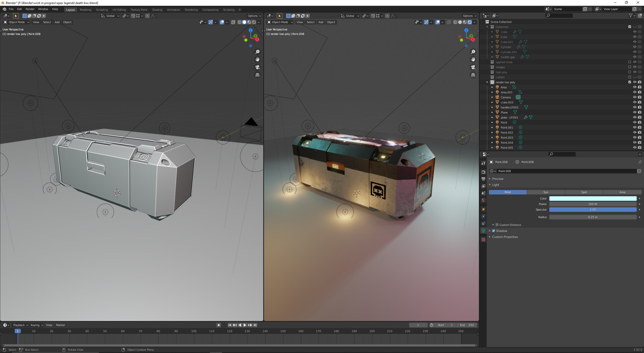The height and width of the screenshot is (353, 644).
Task: Adjust the Specular slider
Action: pyautogui.click(x=593, y=210)
